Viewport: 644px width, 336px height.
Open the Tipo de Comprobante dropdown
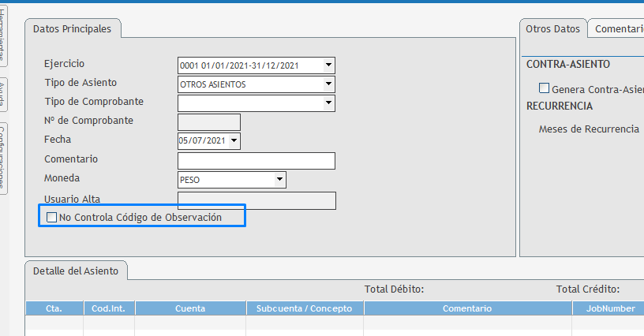tap(329, 103)
